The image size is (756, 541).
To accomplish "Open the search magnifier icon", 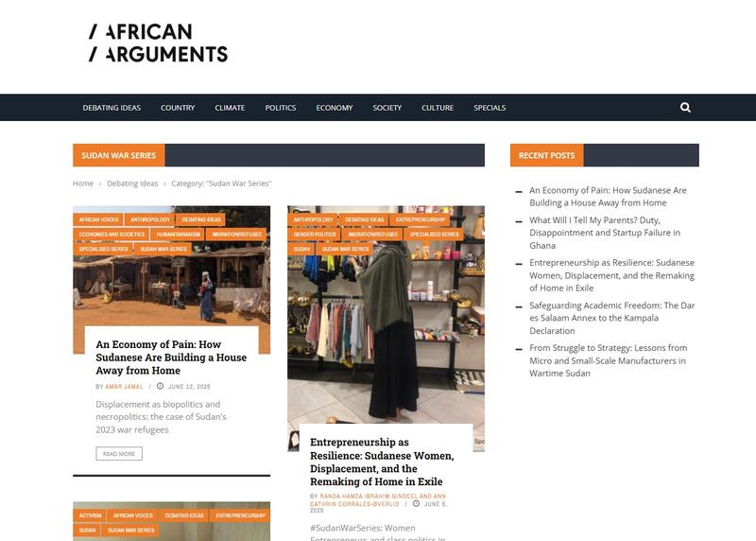I will (x=685, y=108).
